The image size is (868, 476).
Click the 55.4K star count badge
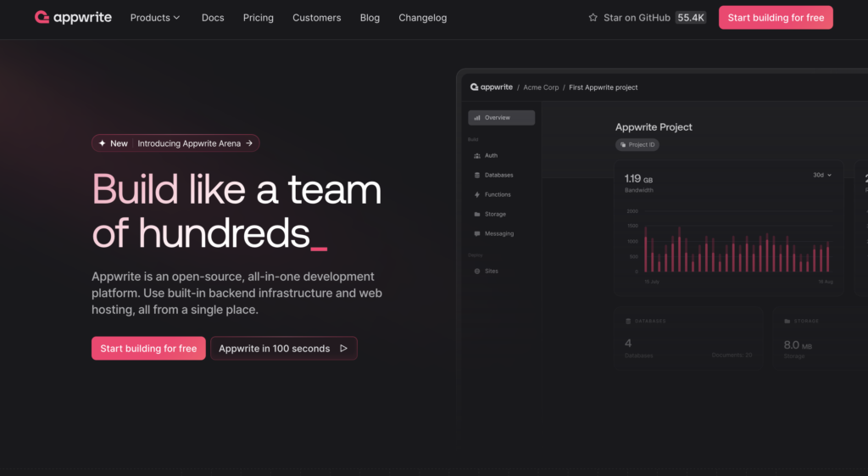pyautogui.click(x=691, y=18)
